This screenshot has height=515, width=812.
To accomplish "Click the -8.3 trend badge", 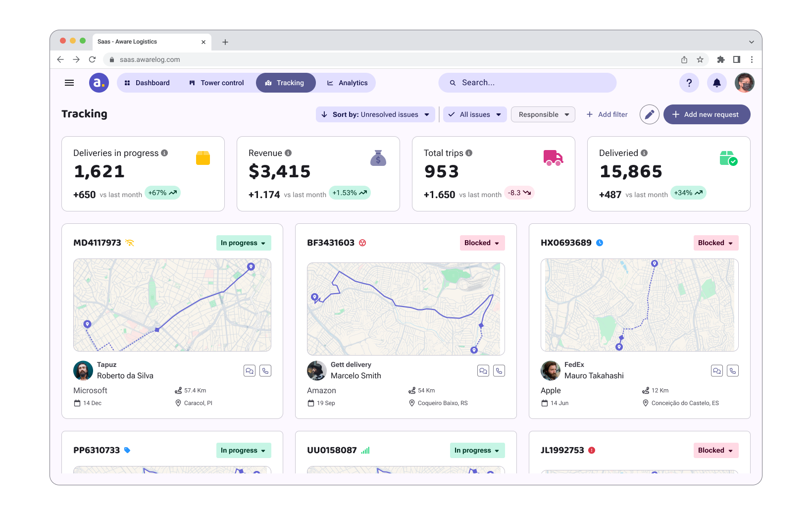I will (x=519, y=193).
